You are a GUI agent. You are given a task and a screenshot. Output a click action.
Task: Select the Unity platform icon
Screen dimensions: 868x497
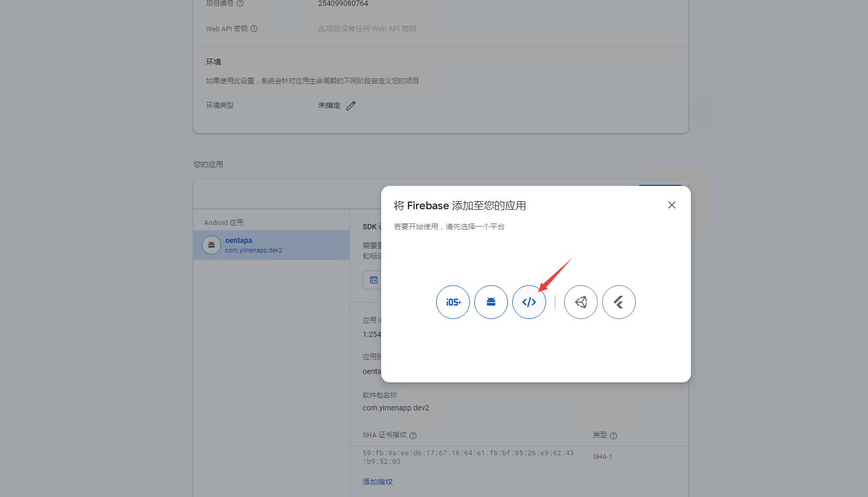[581, 302]
